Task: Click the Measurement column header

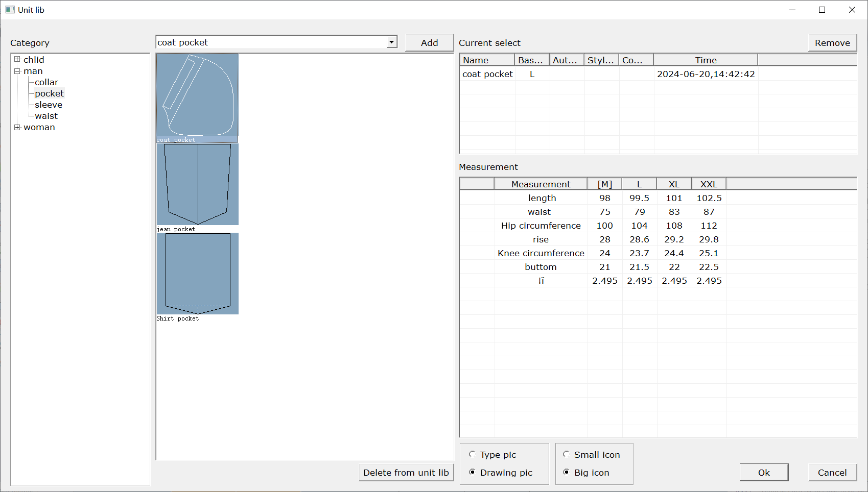Action: click(x=541, y=184)
